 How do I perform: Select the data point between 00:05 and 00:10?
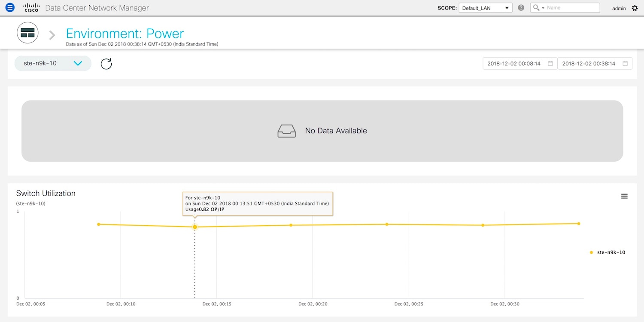point(99,224)
